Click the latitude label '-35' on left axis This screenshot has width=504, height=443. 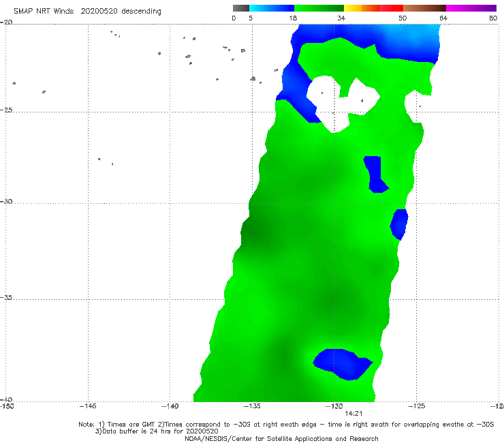6,298
